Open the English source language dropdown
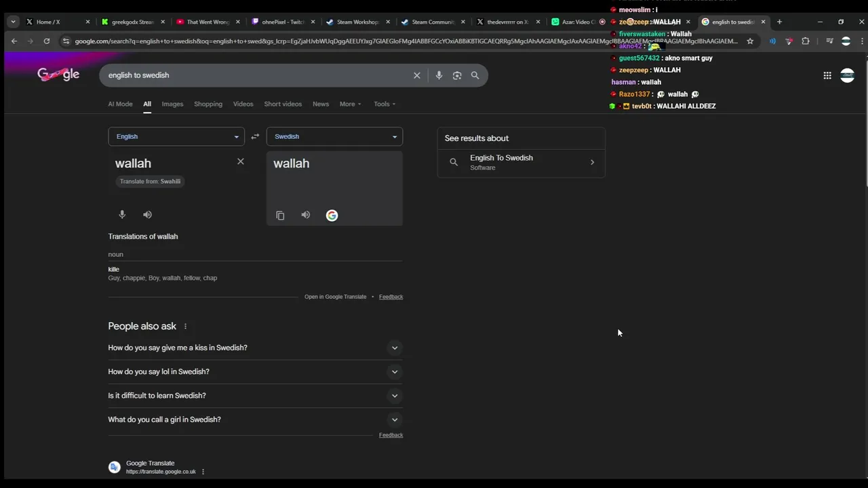Screen dimensions: 868x488 (176, 136)
